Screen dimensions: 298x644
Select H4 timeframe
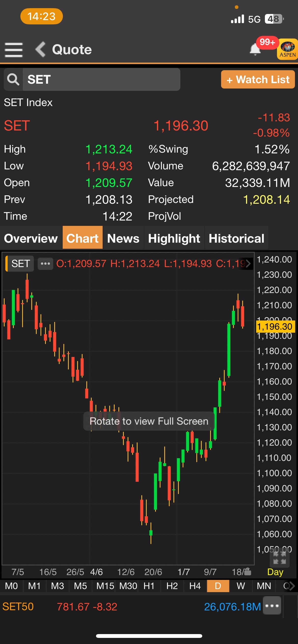pos(195,586)
